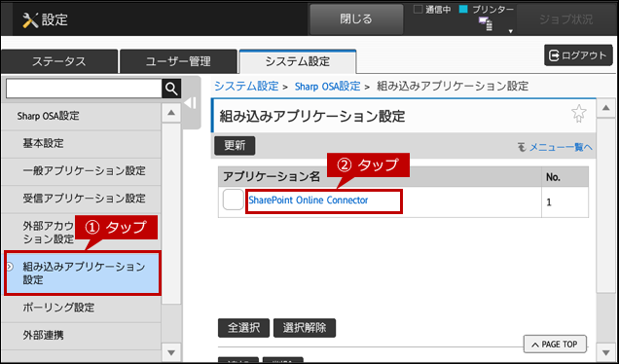Open 受信アプリケーション設定 in sidebar
Viewport: 619px width, 364px height.
(x=81, y=199)
